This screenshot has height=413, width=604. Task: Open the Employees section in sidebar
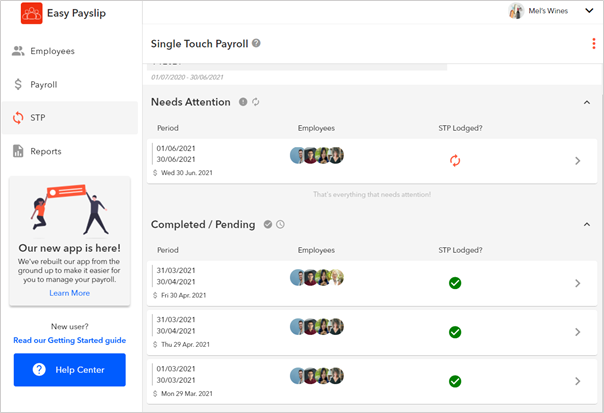70,51
